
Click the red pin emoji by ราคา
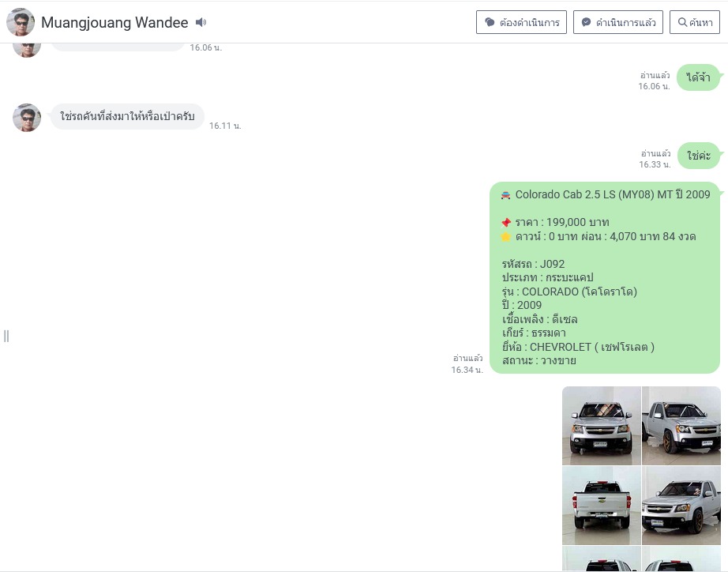point(506,223)
